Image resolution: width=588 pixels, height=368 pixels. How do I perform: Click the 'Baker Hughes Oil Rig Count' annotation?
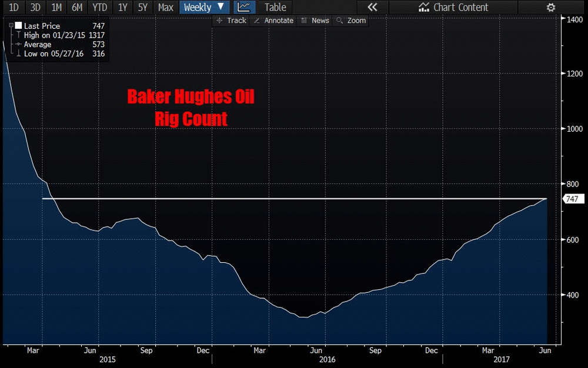point(191,108)
